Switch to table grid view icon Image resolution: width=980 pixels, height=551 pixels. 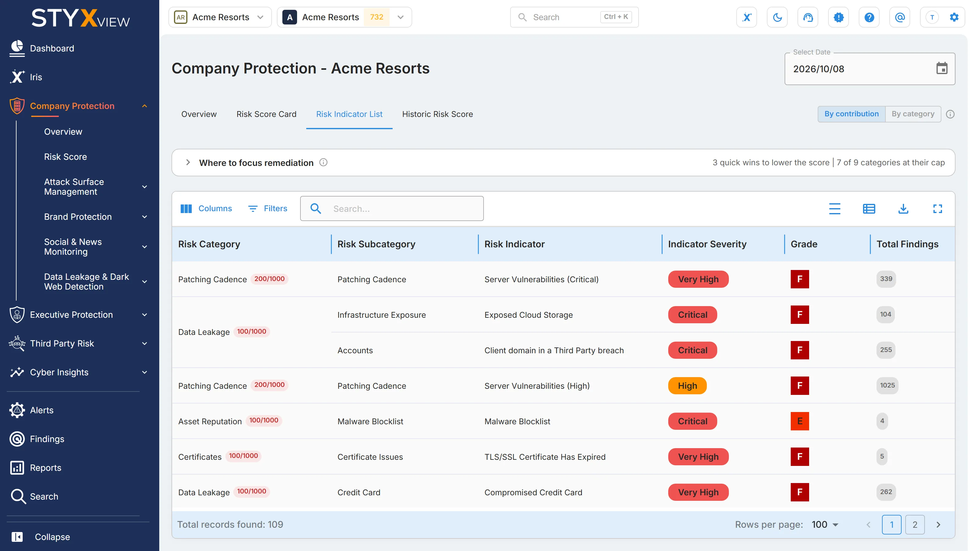pyautogui.click(x=869, y=208)
